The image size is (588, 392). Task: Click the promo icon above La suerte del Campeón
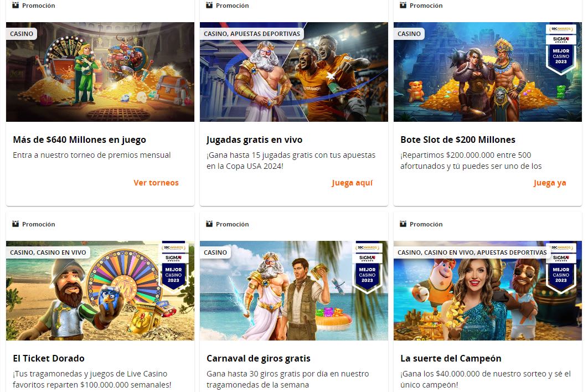(403, 224)
